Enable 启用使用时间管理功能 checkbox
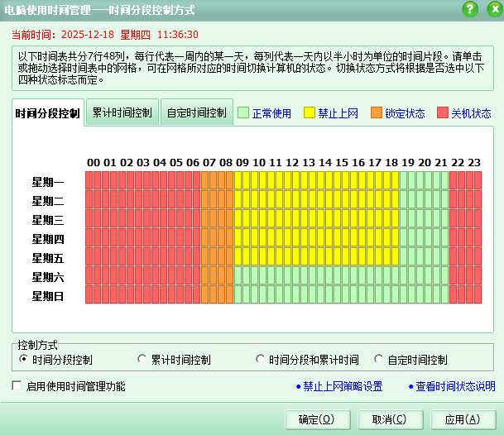The height and width of the screenshot is (435, 504). [17, 386]
